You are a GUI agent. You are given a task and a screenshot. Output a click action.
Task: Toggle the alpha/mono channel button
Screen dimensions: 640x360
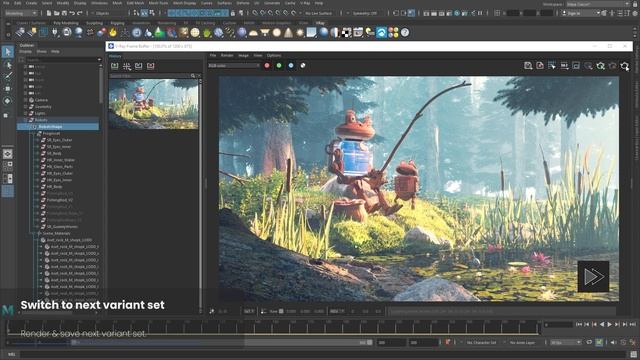303,65
